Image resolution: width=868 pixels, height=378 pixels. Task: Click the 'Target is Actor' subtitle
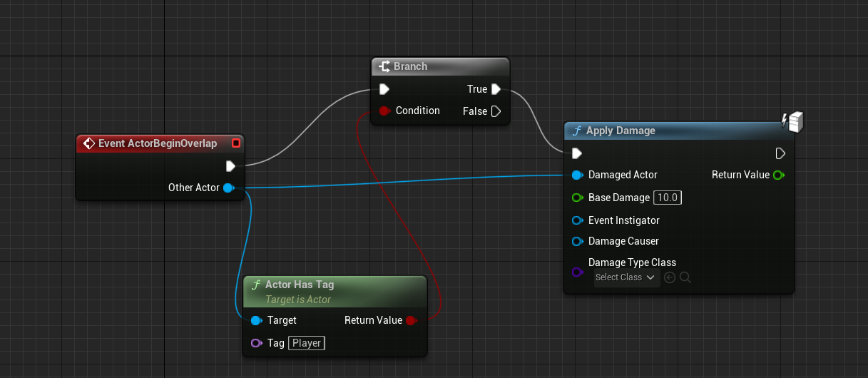click(298, 300)
